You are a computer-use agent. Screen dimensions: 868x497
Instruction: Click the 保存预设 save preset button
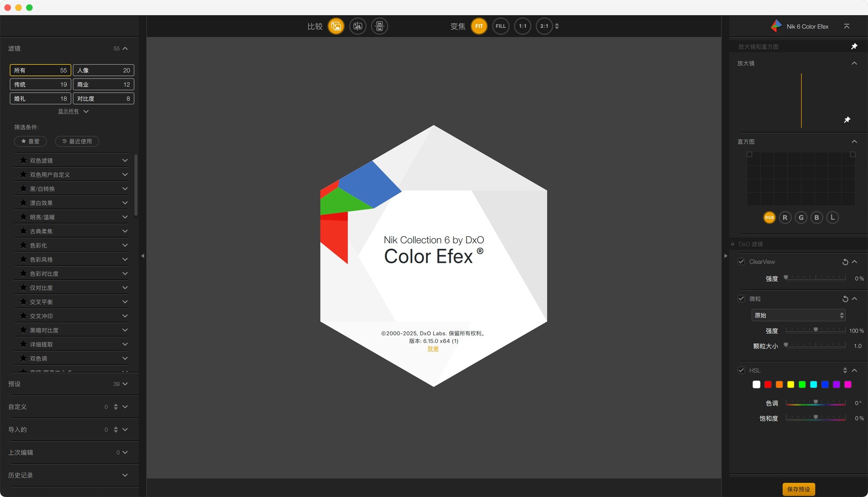pos(799,489)
